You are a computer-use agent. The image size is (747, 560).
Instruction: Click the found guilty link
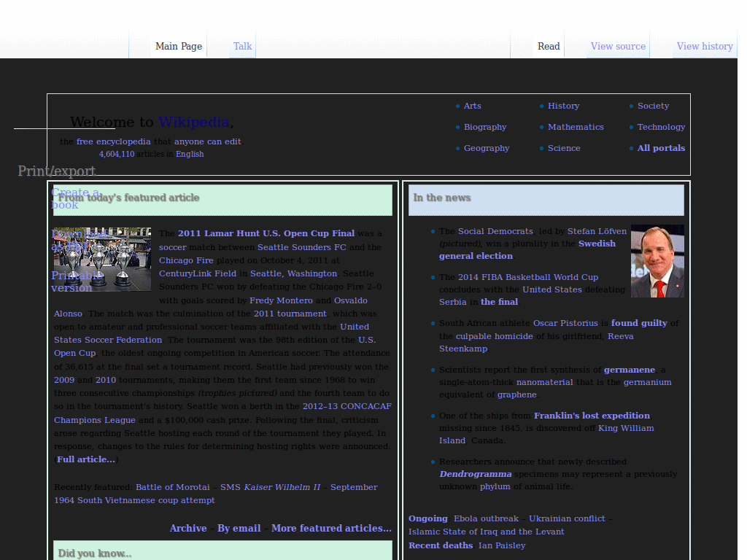coord(639,323)
